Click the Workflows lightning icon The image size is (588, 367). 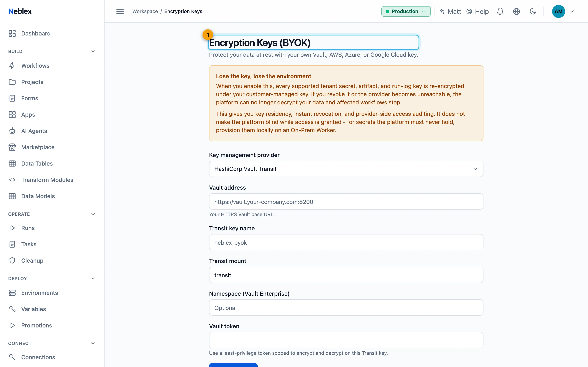coord(12,65)
